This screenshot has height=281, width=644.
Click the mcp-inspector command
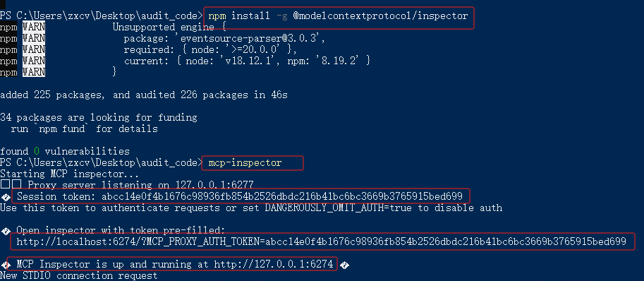245,162
